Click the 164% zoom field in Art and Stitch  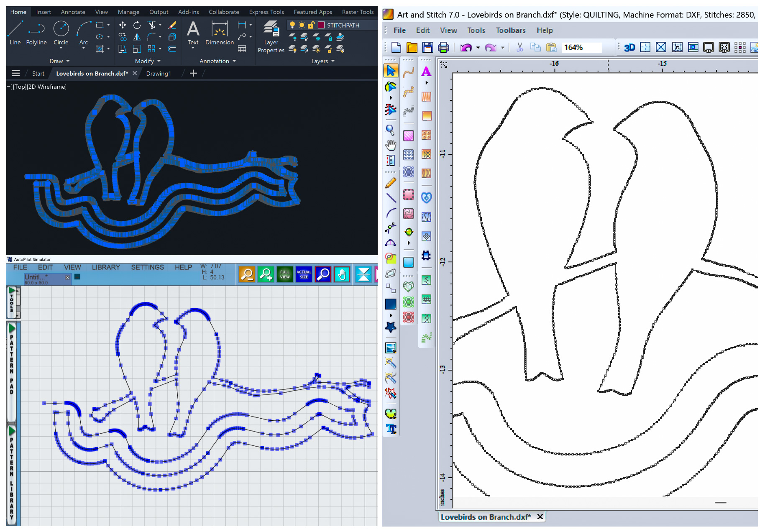pos(581,47)
